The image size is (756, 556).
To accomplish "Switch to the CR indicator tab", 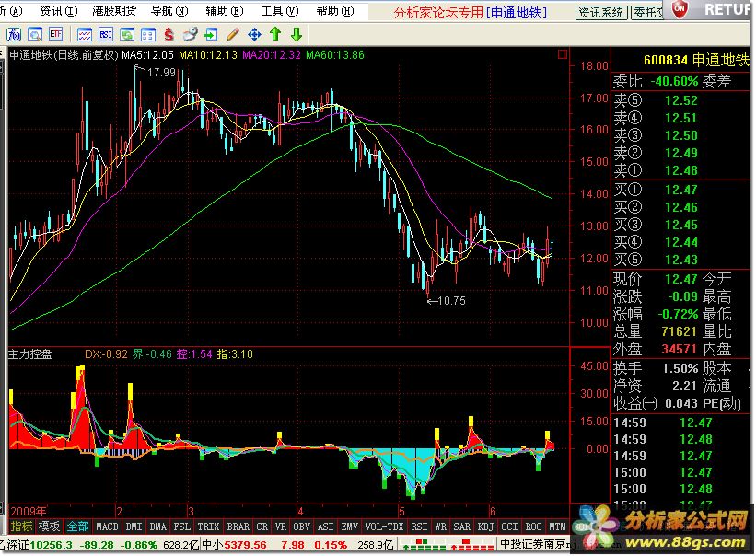I will click(262, 527).
